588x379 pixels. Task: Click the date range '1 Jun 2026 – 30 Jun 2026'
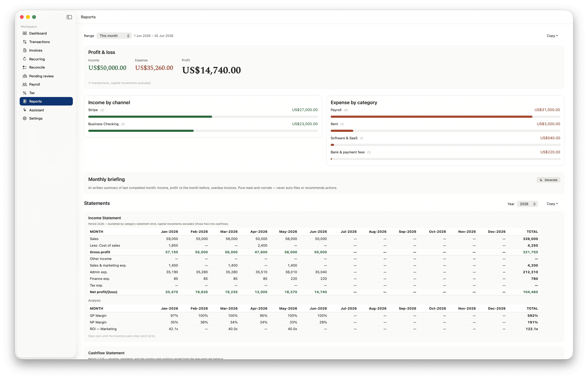tap(154, 36)
